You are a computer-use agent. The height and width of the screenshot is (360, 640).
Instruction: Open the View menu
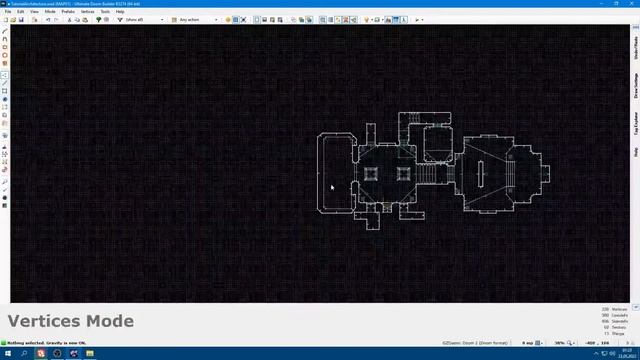(34, 11)
